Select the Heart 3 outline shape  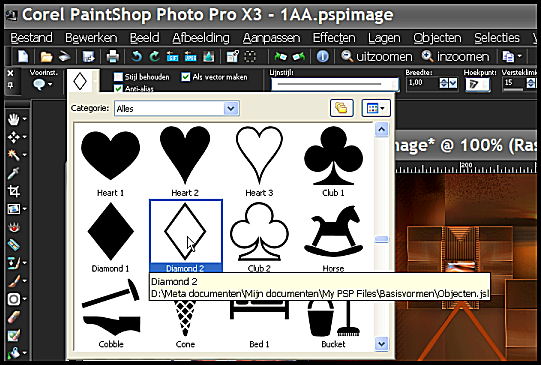point(259,161)
